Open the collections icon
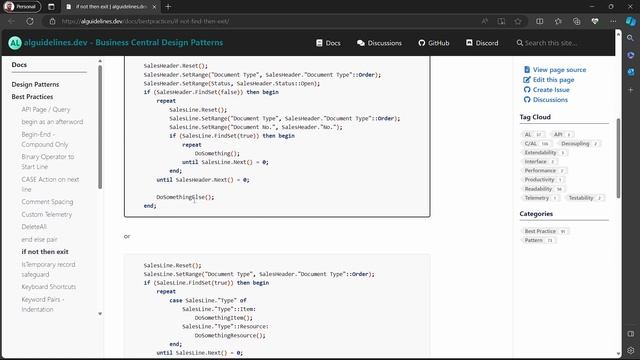Screen dimensions: 640x360 click(576, 21)
